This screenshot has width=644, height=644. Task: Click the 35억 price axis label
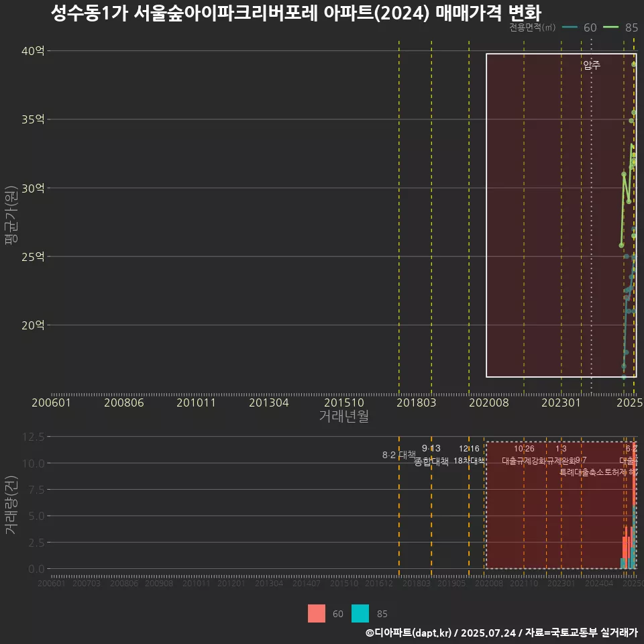click(x=33, y=119)
